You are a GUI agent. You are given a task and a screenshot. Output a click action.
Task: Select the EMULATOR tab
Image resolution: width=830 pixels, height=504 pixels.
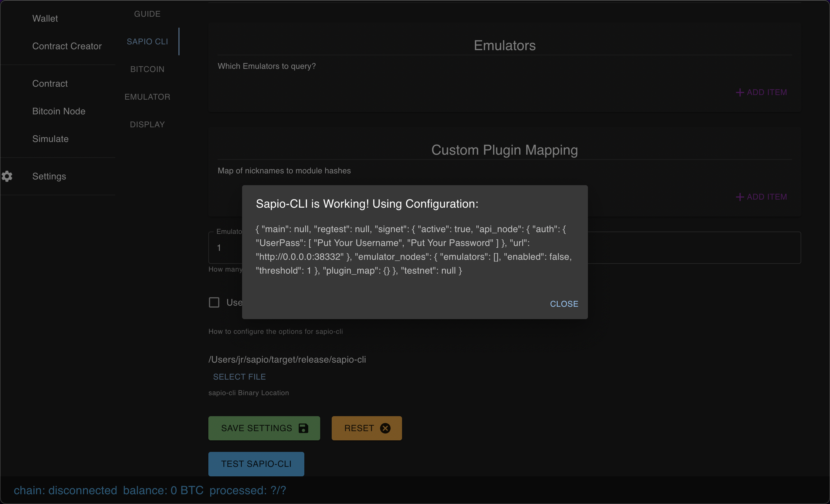[x=147, y=97]
